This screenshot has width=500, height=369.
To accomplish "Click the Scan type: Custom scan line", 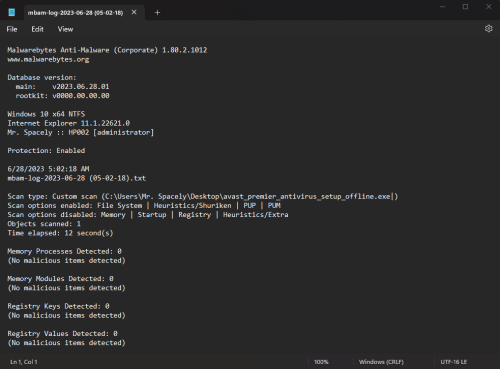I will click(x=203, y=196).
